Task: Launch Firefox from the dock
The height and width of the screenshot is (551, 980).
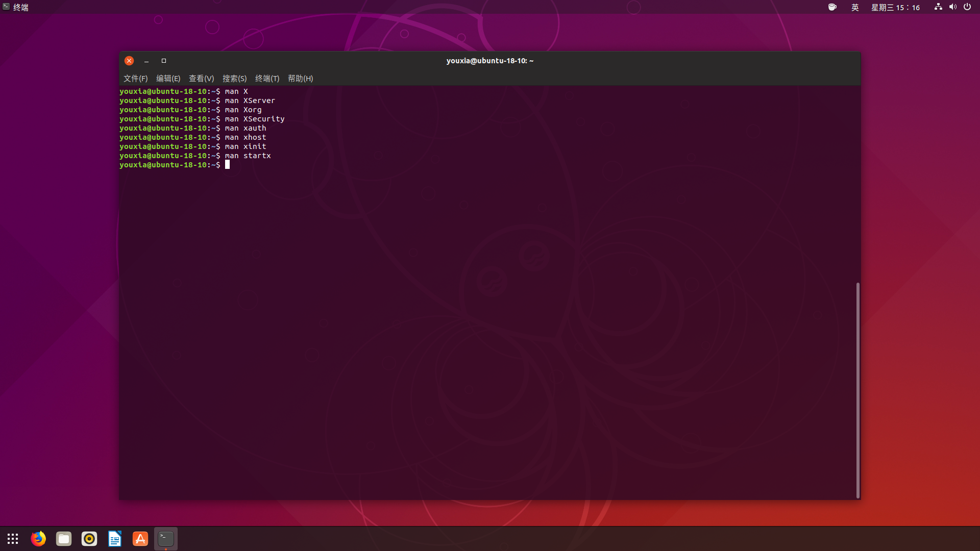Action: tap(38, 539)
